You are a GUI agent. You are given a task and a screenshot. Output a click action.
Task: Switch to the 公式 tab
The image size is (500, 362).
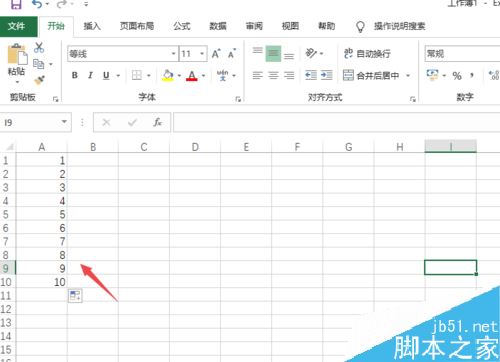click(182, 26)
